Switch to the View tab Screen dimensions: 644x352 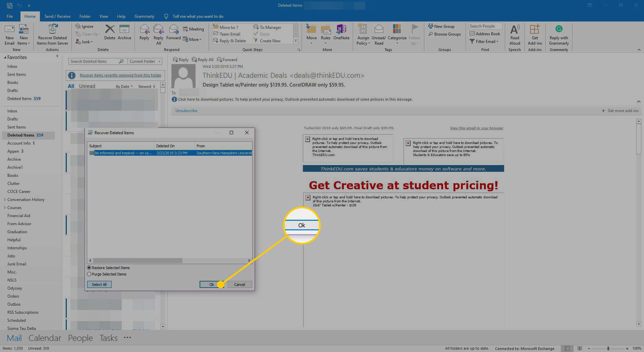[x=104, y=16]
